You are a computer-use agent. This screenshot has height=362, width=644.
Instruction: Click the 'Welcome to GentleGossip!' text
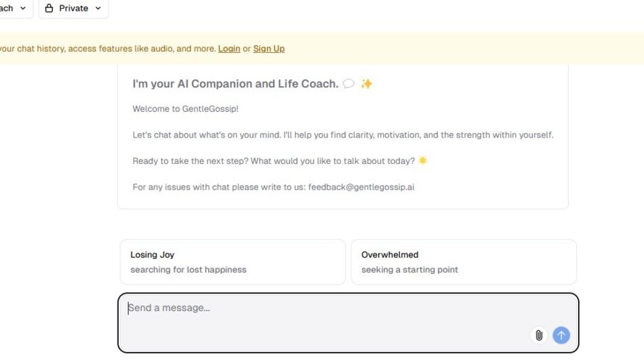pos(186,108)
